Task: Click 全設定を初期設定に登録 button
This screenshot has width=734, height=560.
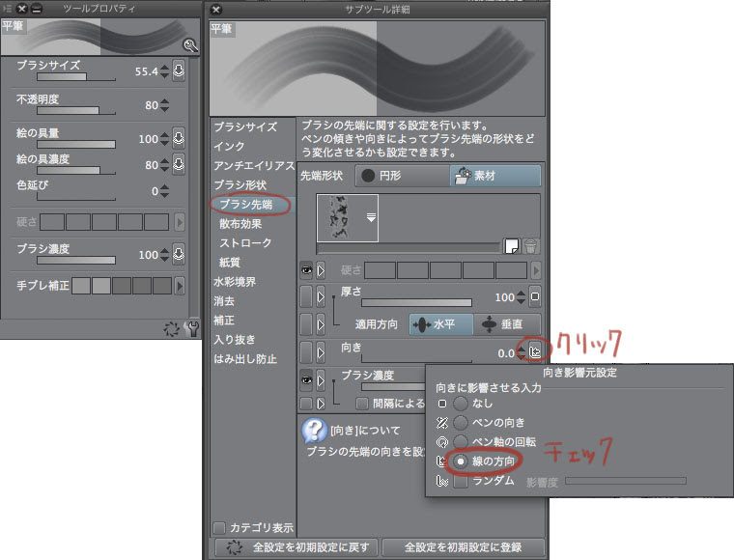Action: 464,547
